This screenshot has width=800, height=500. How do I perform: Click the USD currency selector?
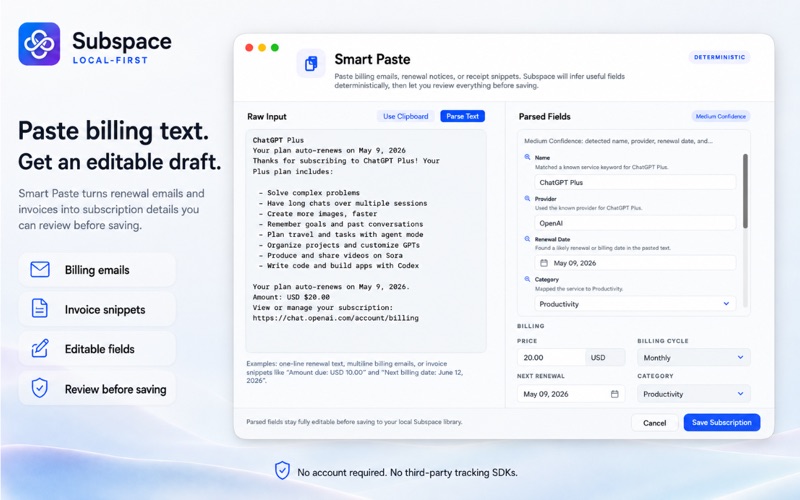click(605, 358)
